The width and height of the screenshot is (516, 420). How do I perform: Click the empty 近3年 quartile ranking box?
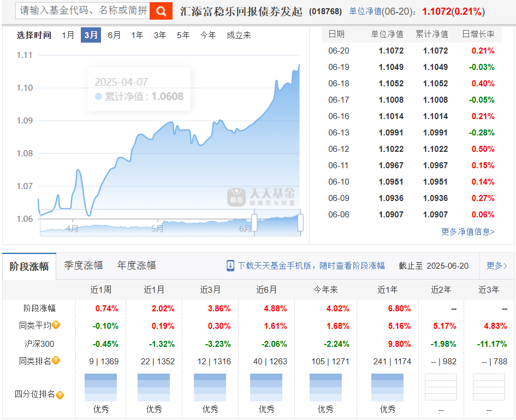coord(489,387)
